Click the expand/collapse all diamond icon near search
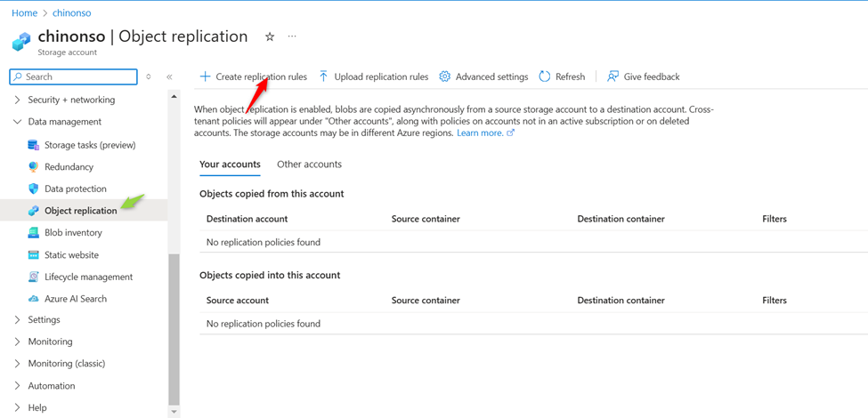Viewport: 868px width, 418px height. point(149,76)
